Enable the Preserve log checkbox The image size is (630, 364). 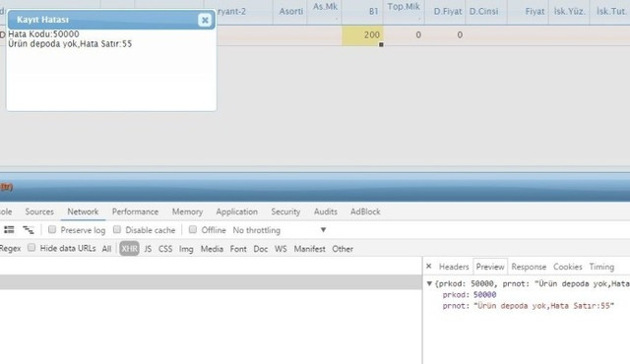52,229
